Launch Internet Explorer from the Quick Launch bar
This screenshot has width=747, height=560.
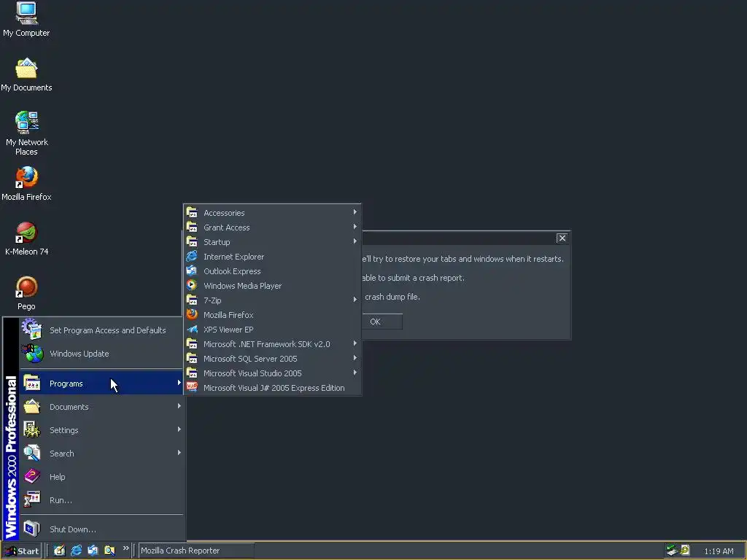point(76,551)
